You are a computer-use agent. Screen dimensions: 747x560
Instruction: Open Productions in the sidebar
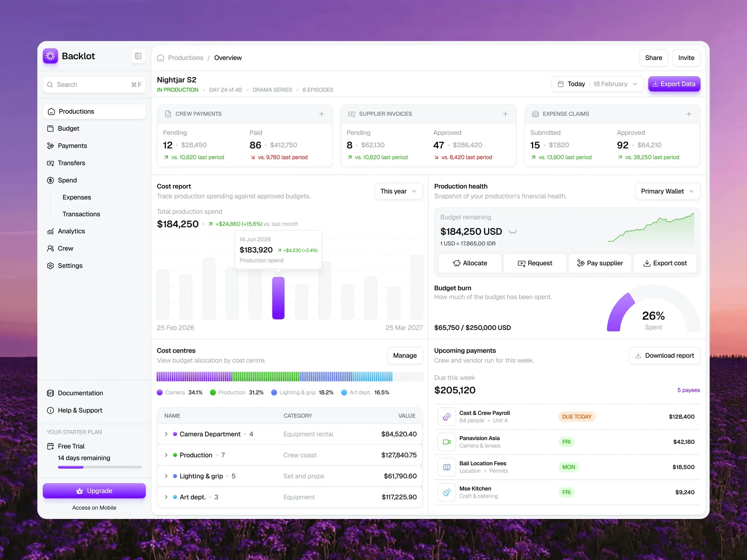[x=94, y=112]
